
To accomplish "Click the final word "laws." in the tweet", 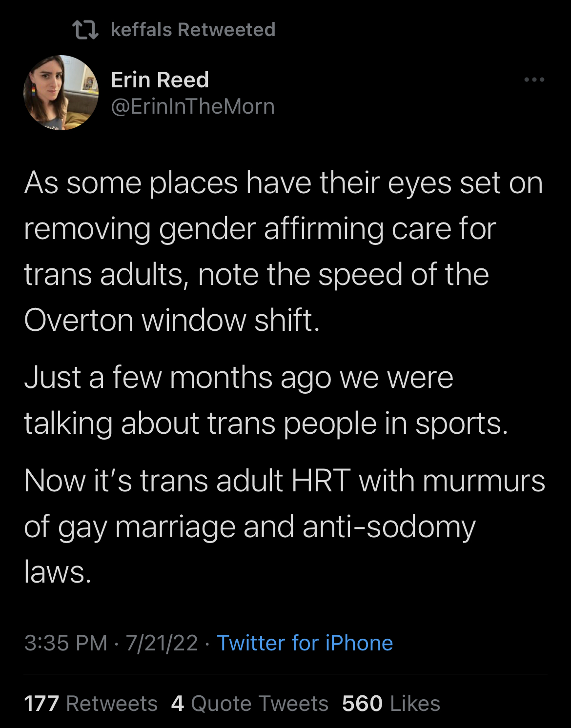I will tap(58, 572).
